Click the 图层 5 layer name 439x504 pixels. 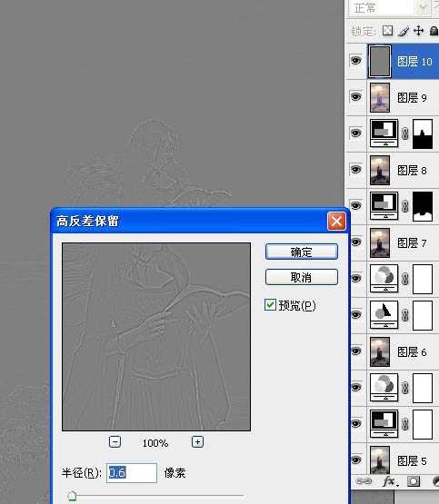pyautogui.click(x=412, y=461)
